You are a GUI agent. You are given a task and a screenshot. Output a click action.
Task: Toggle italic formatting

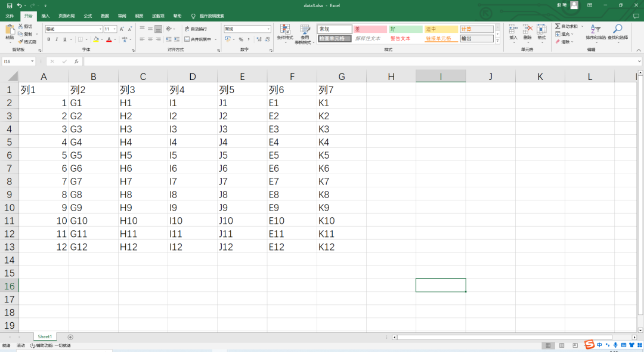tap(57, 39)
